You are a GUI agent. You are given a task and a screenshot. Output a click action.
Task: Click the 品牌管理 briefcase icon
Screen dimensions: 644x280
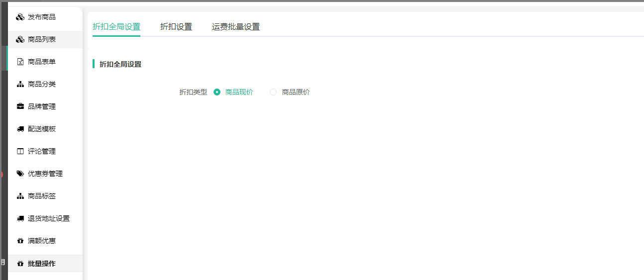pos(20,106)
